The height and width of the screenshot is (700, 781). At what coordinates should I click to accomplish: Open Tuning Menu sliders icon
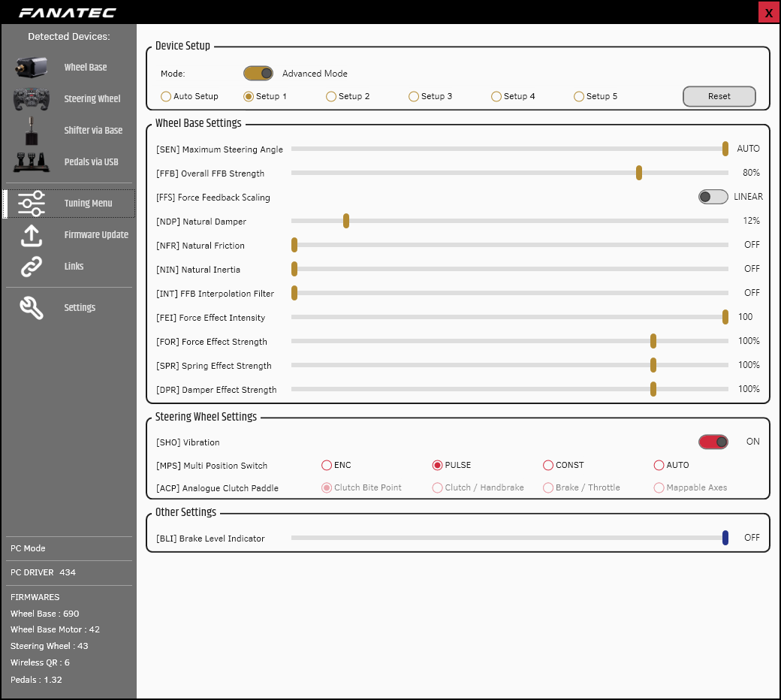(32, 204)
